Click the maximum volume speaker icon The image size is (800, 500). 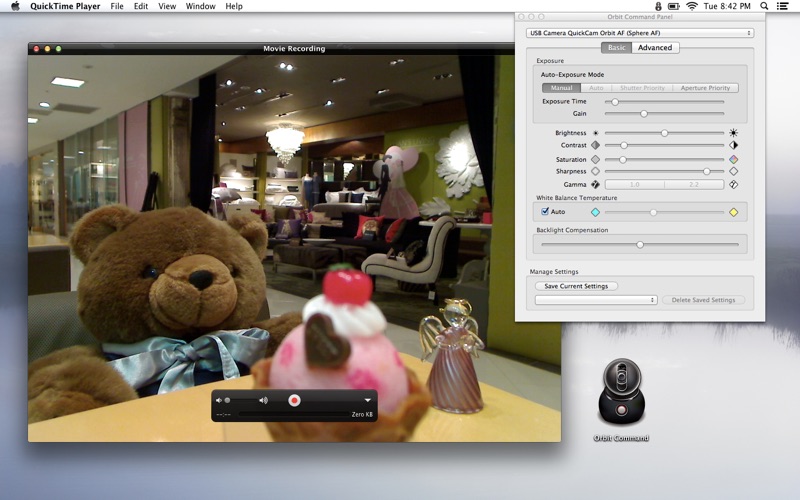tap(263, 400)
